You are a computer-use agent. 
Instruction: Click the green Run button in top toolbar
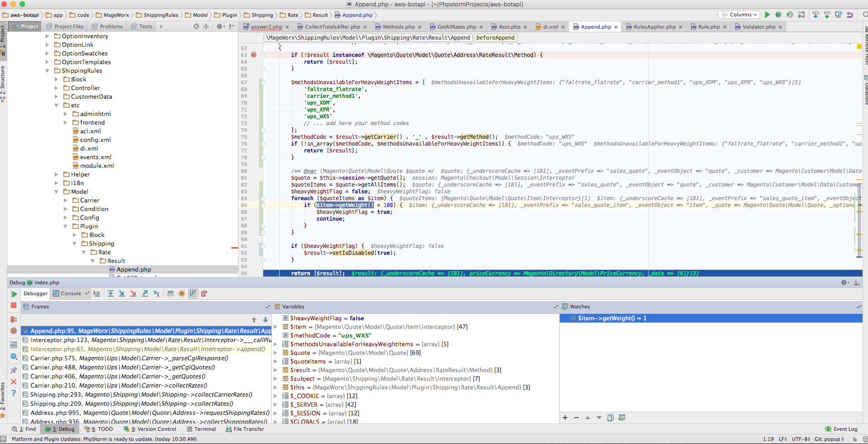[x=767, y=15]
